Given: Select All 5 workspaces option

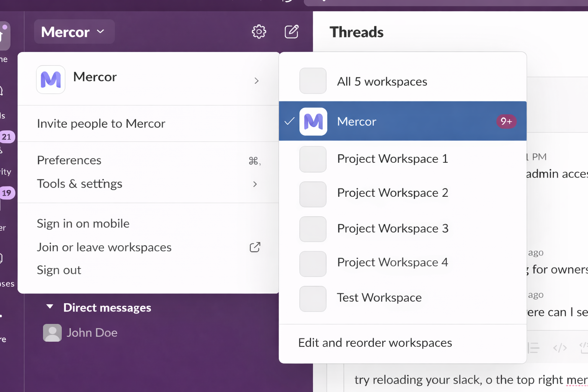Looking at the screenshot, I should (x=403, y=81).
